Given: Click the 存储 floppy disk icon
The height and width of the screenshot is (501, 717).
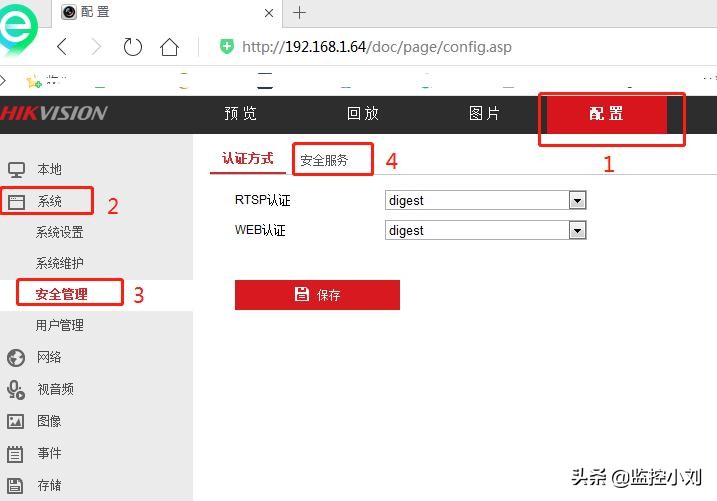Looking at the screenshot, I should pyautogui.click(x=15, y=486).
